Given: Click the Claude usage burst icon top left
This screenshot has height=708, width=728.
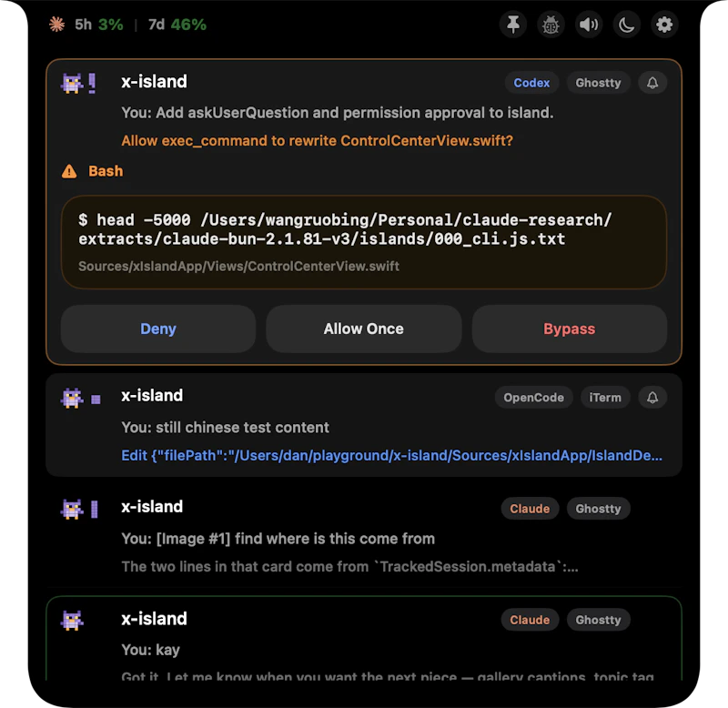Looking at the screenshot, I should click(x=56, y=25).
